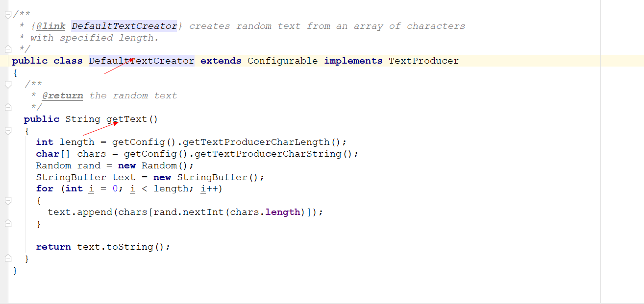Click chars.length inside nextInt call
The height and width of the screenshot is (304, 644).
265,212
